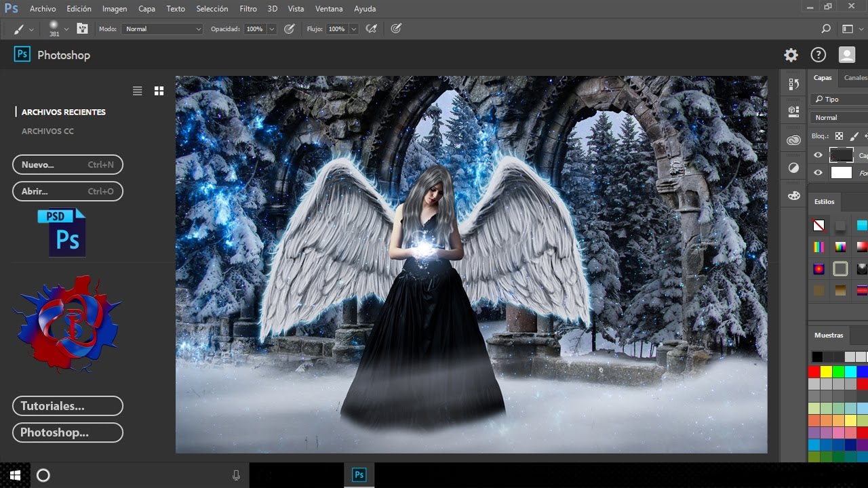Viewport: 868px width, 488px height.
Task: Expand the Flujo slider arrow
Action: pos(354,29)
